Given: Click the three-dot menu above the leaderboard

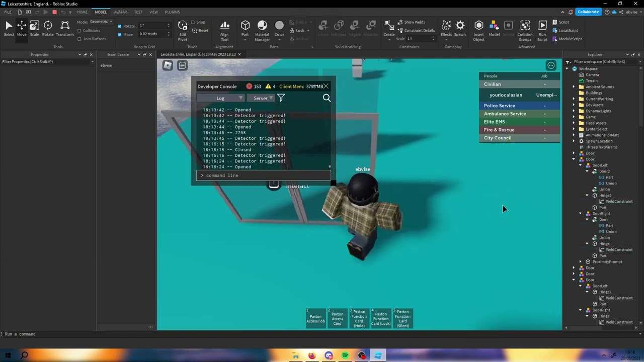Looking at the screenshot, I should [x=551, y=65].
